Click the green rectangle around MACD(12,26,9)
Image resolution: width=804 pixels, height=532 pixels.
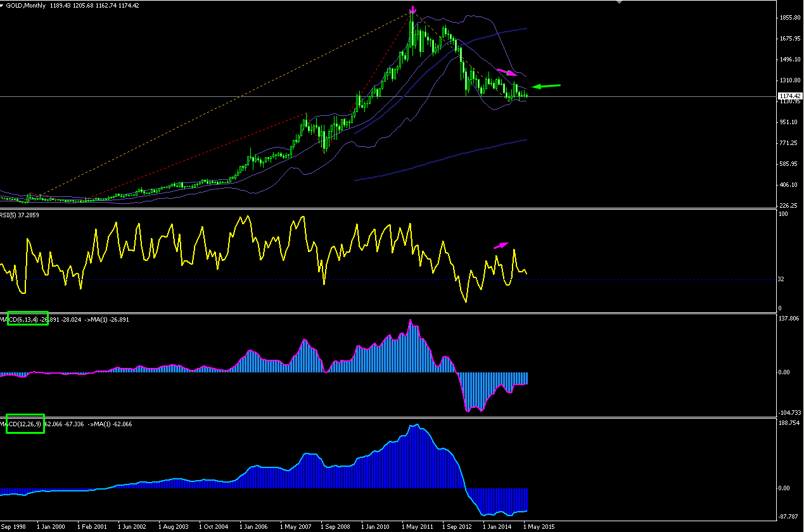(x=25, y=424)
